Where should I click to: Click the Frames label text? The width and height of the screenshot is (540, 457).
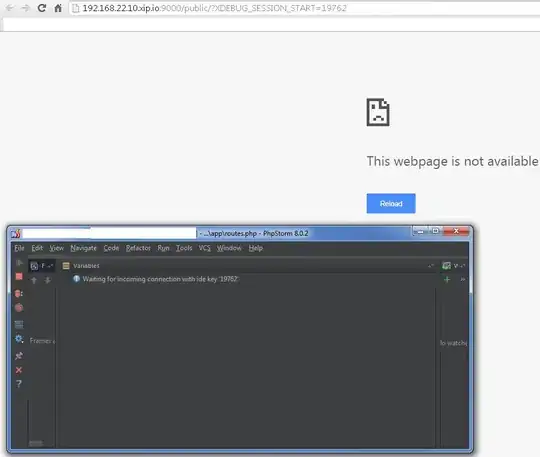click(42, 341)
